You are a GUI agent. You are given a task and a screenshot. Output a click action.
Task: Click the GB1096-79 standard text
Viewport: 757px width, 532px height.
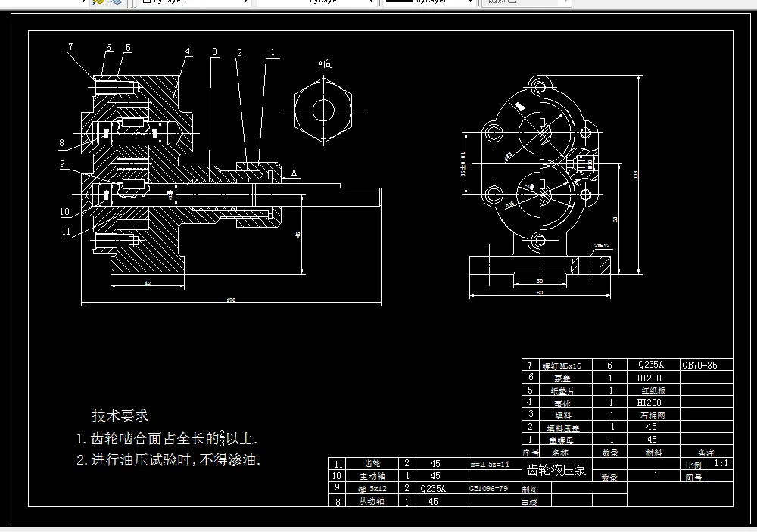(488, 488)
